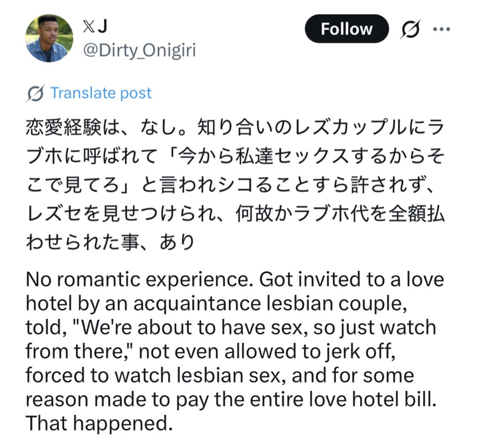The image size is (480, 448).
Task: Open the profile avatar photo
Action: (49, 38)
